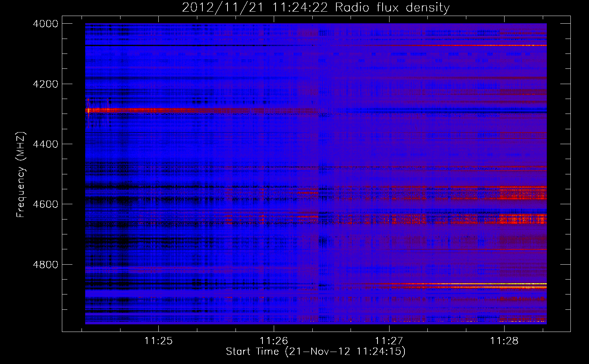Click the 11:27 time tick label

[x=389, y=341]
